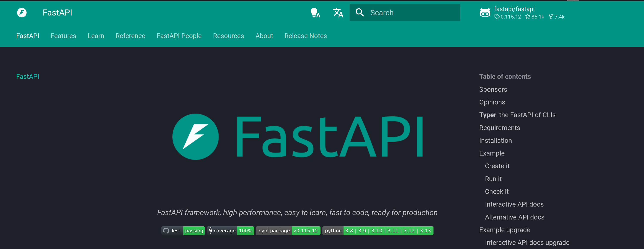Open the Release Notes tab

tap(305, 36)
